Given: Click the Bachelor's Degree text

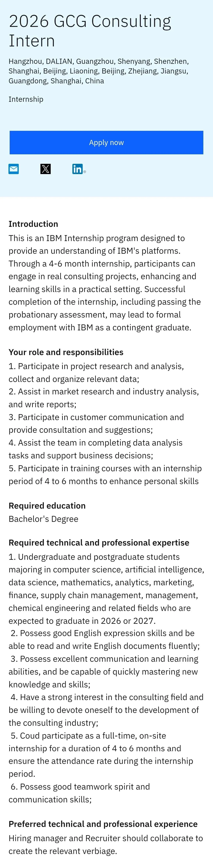Looking at the screenshot, I should [x=43, y=519].
